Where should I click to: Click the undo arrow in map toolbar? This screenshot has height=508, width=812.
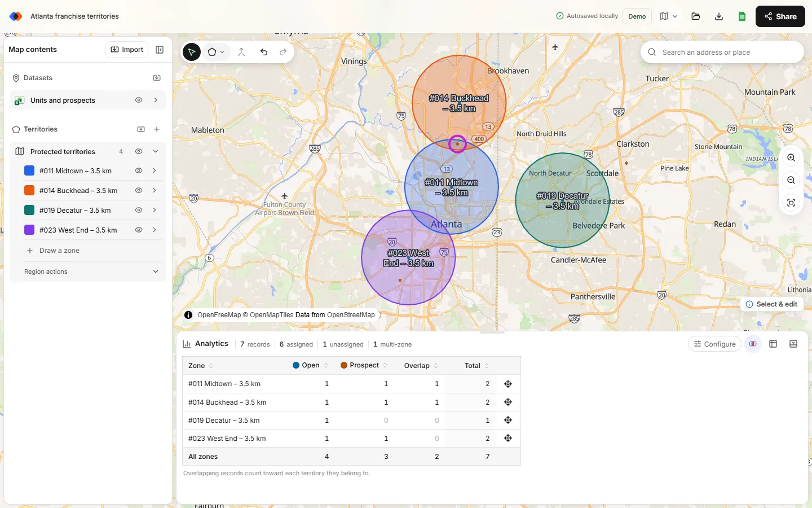coord(264,52)
